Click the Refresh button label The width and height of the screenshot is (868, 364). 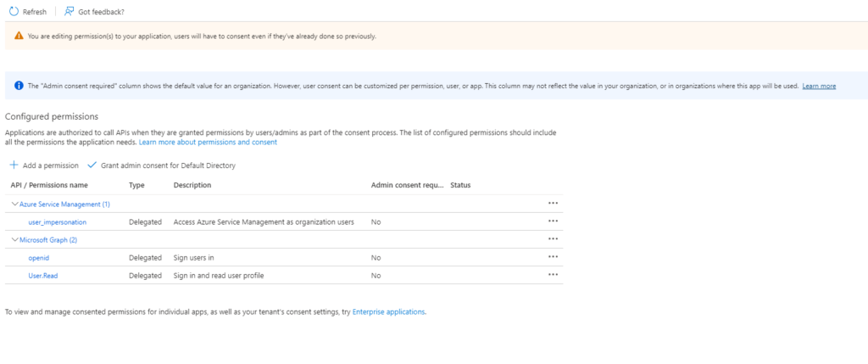coord(35,12)
